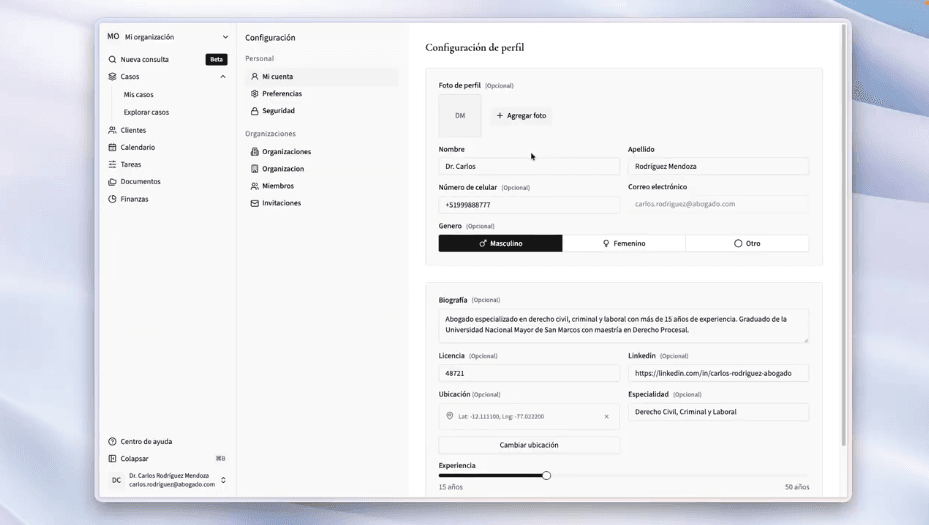Click the Documentos folder icon
This screenshot has height=525, width=929.
pyautogui.click(x=112, y=182)
